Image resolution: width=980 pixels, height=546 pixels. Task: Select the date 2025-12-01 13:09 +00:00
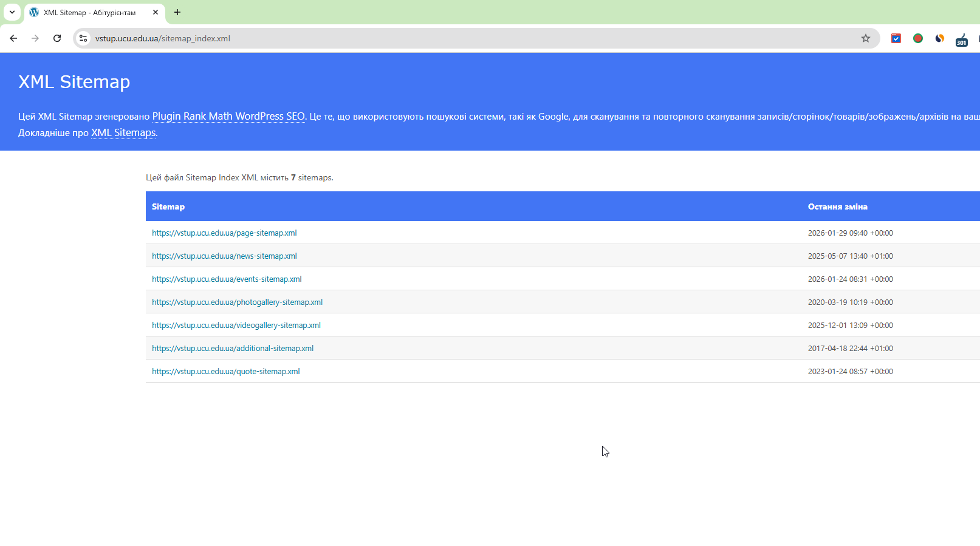pyautogui.click(x=851, y=325)
